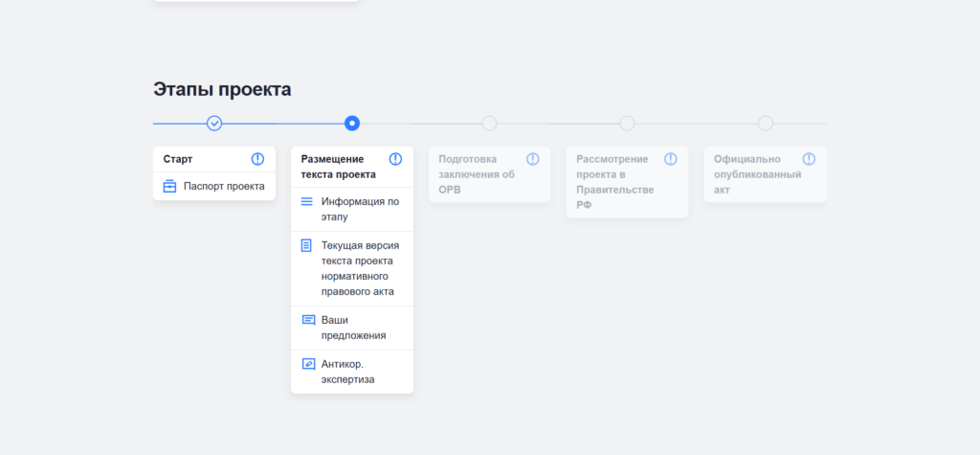Click pencil-comment icon beside Антикор. экспертиза

click(308, 364)
